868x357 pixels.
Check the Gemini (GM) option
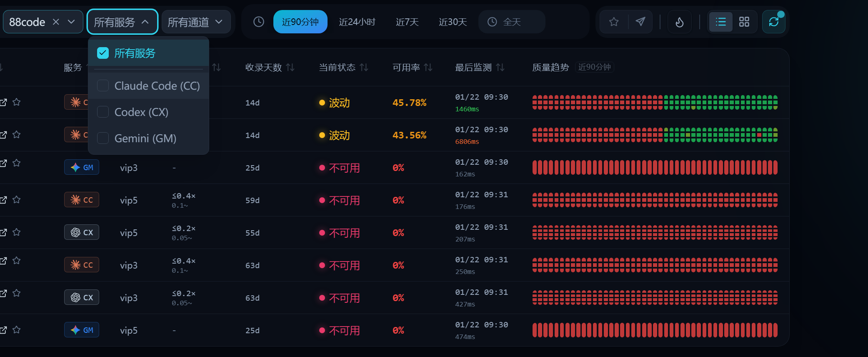pyautogui.click(x=103, y=138)
